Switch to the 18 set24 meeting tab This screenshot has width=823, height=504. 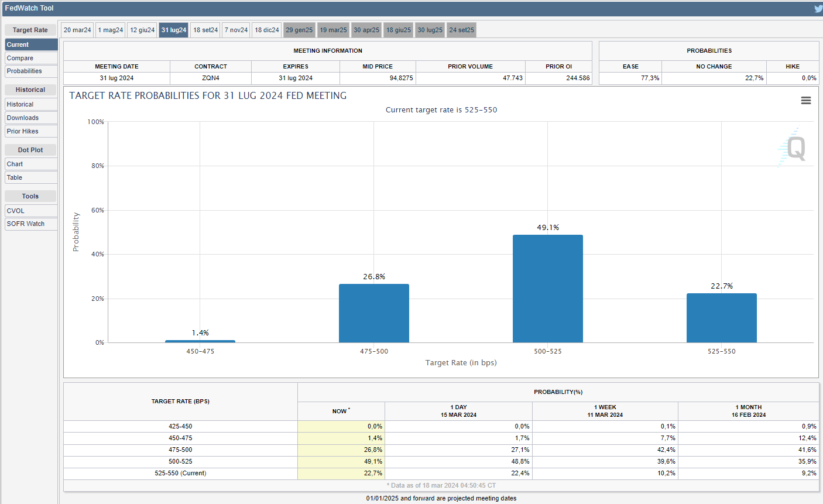tap(205, 30)
